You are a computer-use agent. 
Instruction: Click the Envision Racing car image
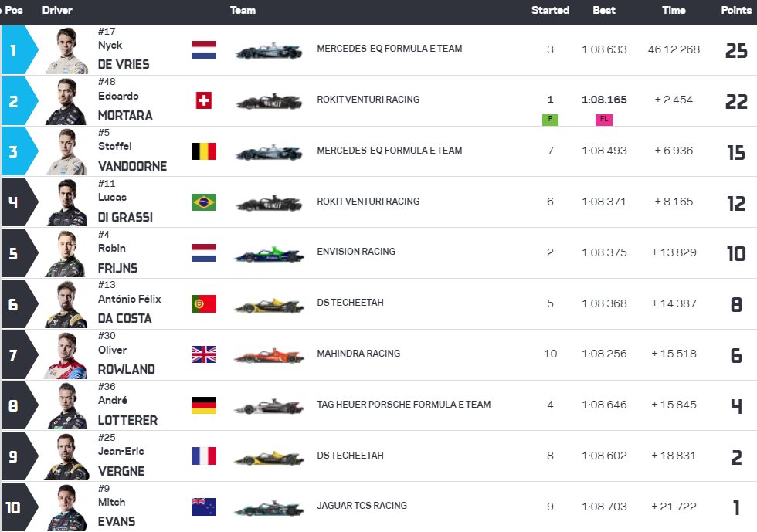[x=270, y=254]
